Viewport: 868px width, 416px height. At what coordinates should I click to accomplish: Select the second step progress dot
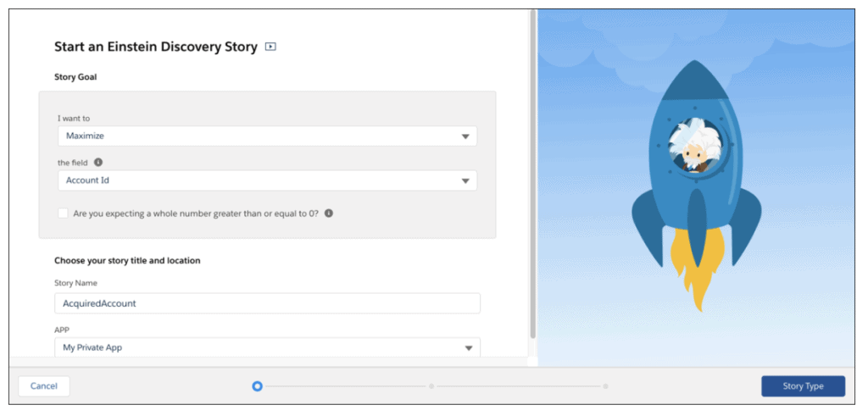[431, 386]
